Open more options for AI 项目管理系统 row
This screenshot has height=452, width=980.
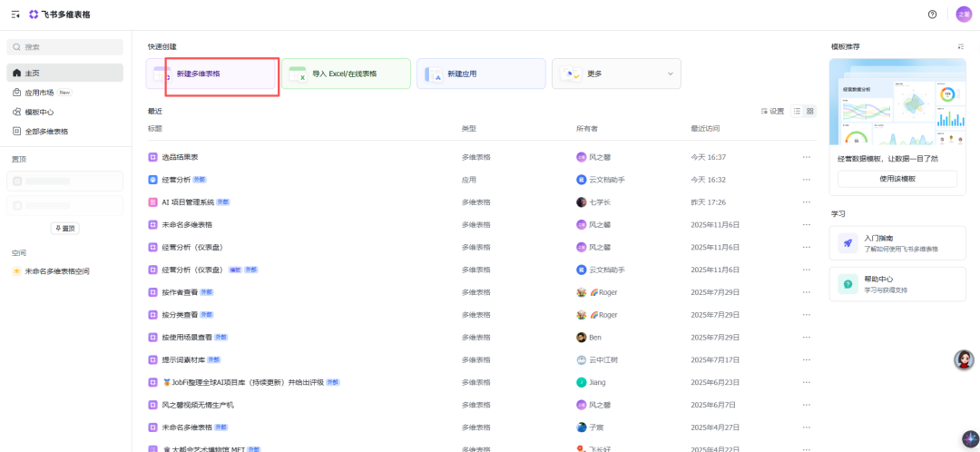coord(807,201)
